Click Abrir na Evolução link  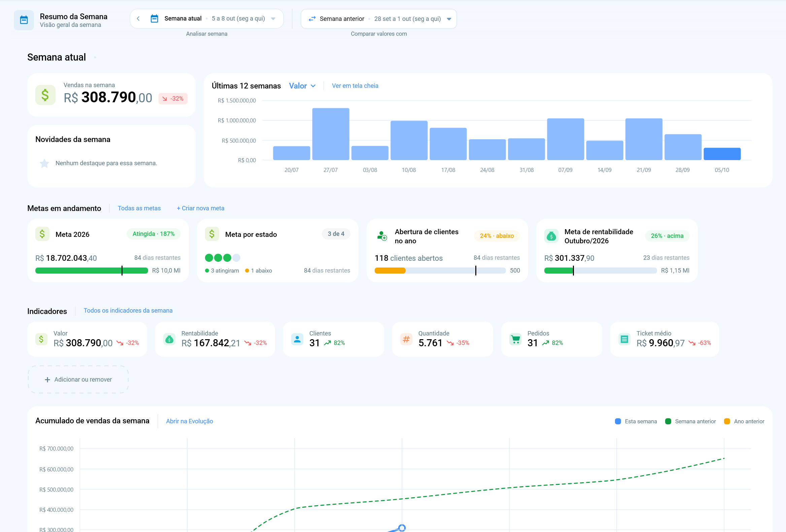190,421
